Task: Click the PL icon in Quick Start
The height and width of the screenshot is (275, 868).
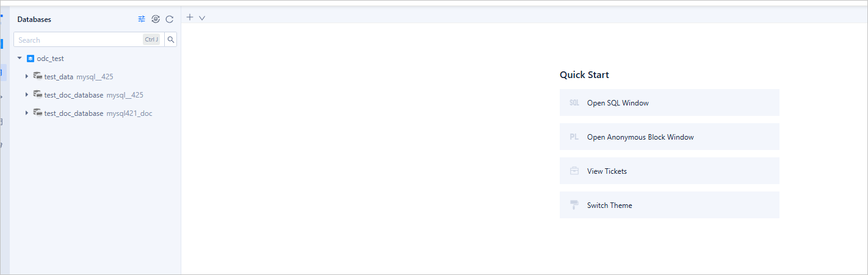Action: 574,137
